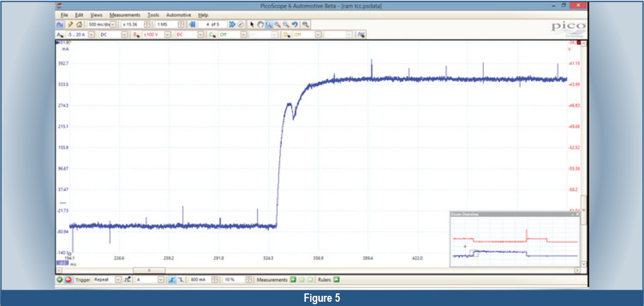Open the Measurements menu
The height and width of the screenshot is (306, 644).
(x=125, y=15)
